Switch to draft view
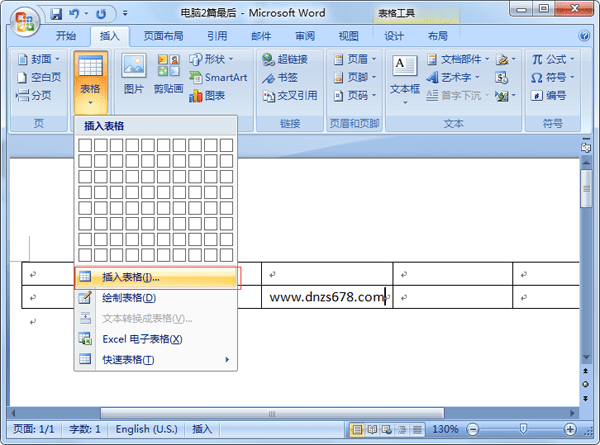The width and height of the screenshot is (600, 445). click(x=417, y=430)
